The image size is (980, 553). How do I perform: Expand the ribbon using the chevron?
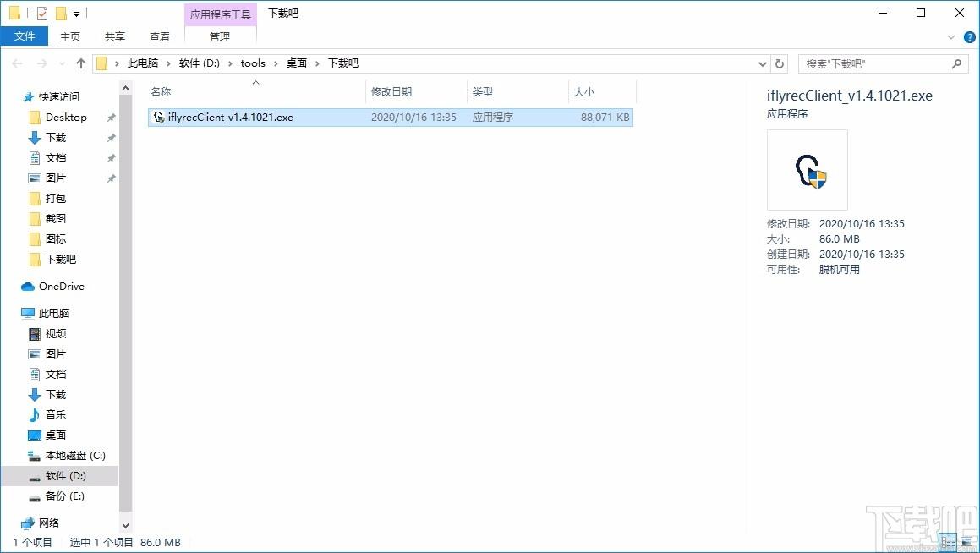(x=951, y=37)
